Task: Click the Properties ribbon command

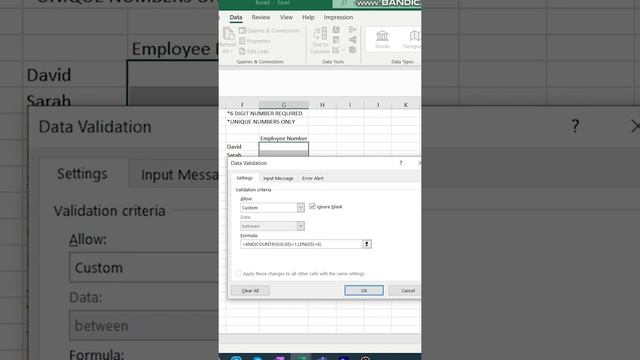Action: pyautogui.click(x=255, y=41)
